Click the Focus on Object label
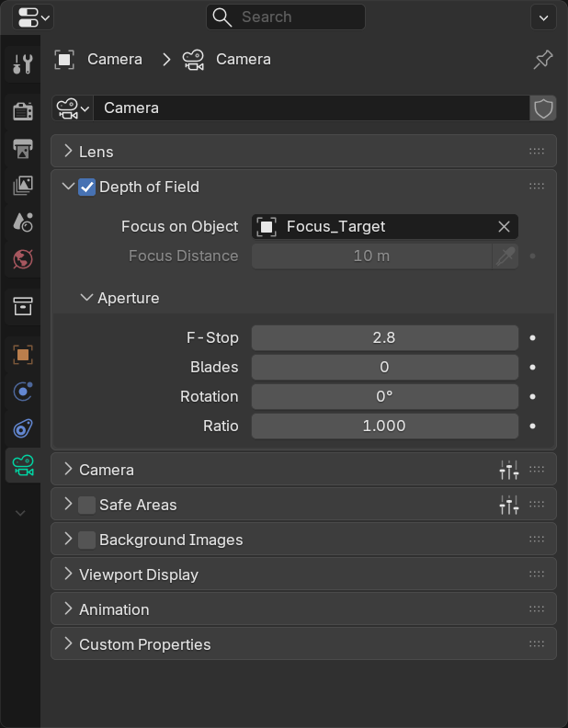 (x=179, y=226)
